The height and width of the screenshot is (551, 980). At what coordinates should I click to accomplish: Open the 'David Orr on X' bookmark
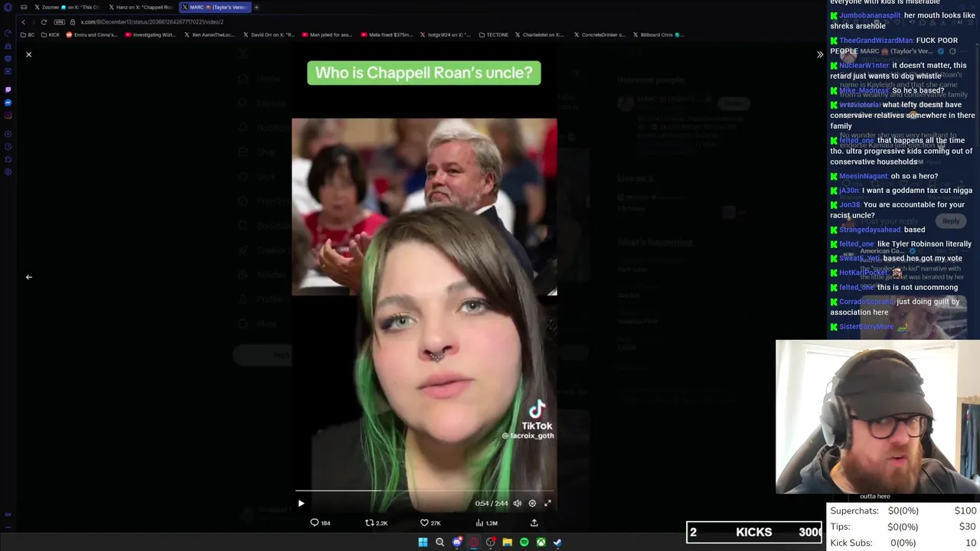(x=268, y=34)
